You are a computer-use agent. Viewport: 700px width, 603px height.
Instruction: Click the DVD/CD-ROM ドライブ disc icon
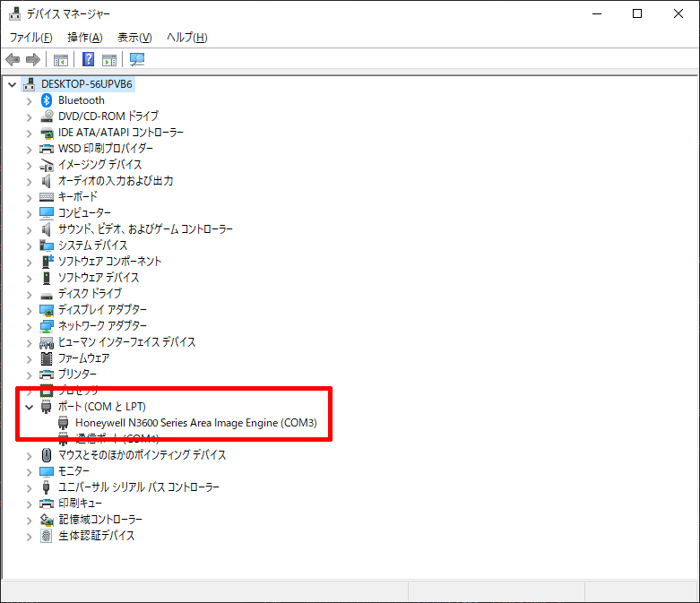[47, 116]
